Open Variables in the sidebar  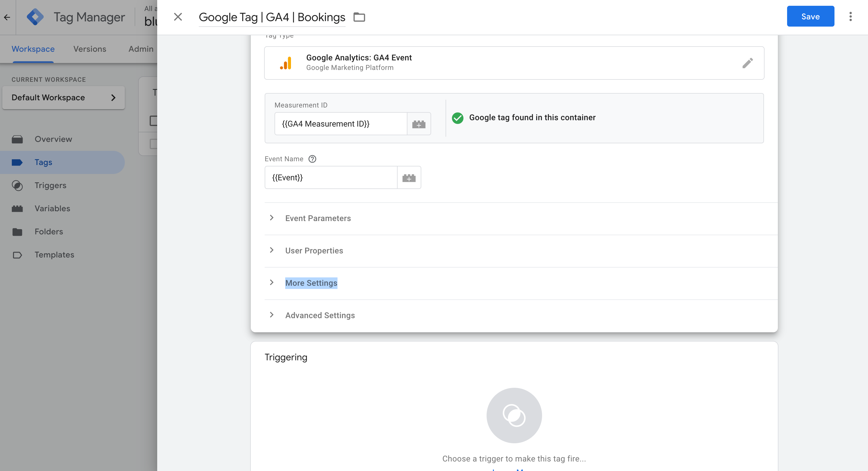coord(62,209)
